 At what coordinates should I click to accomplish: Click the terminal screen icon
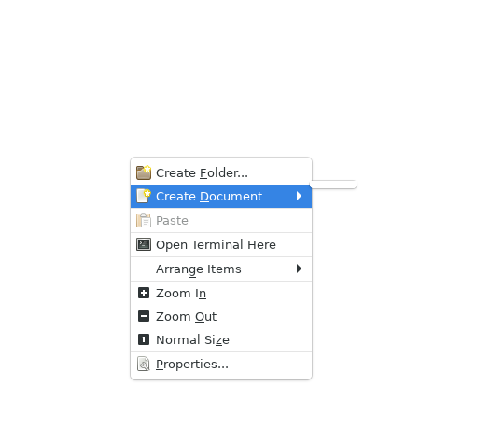(x=144, y=244)
